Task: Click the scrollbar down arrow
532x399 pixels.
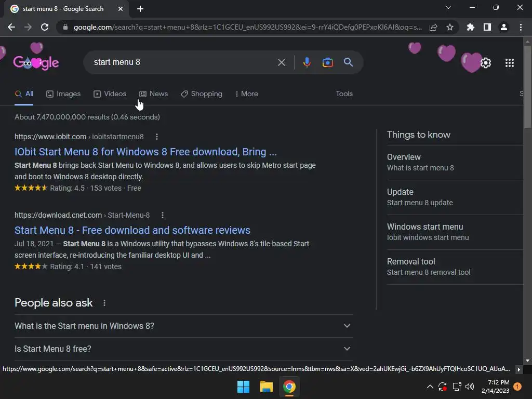Action: click(527, 361)
